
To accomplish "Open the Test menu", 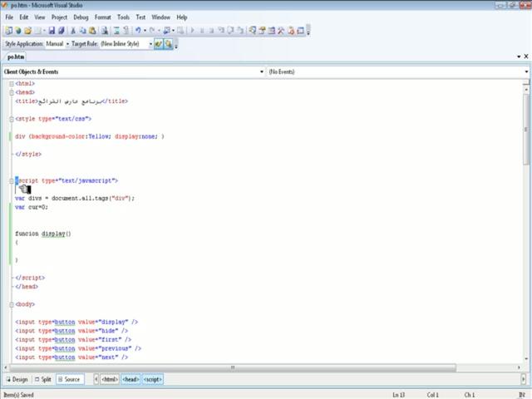I will (x=140, y=17).
